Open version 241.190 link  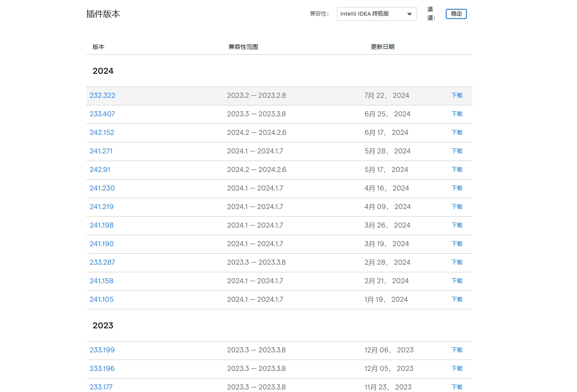coord(102,244)
